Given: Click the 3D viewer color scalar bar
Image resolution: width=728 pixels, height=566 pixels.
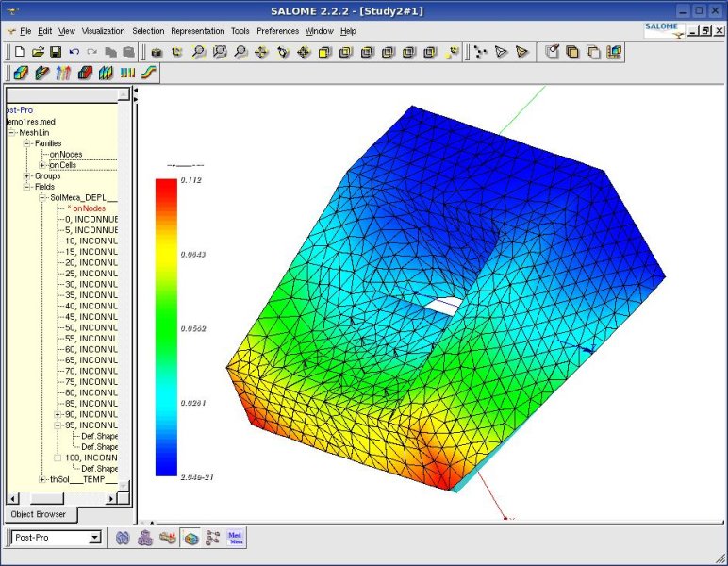Looking at the screenshot, I should coord(166,327).
